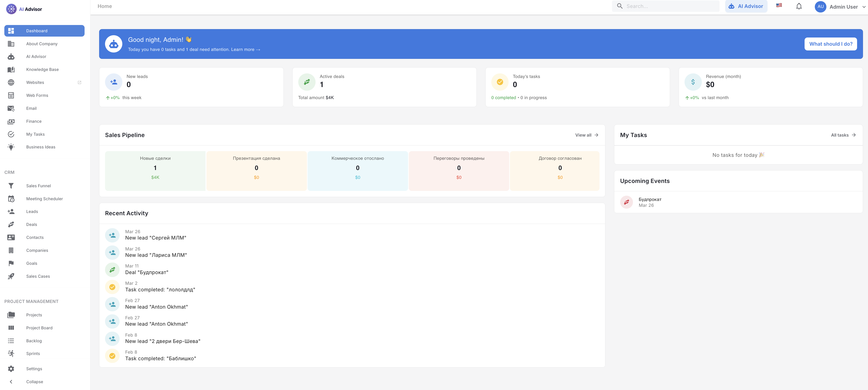Screen dimensions: 868x390
Task: Select the Презентация сделана stage card
Action: pos(256,171)
